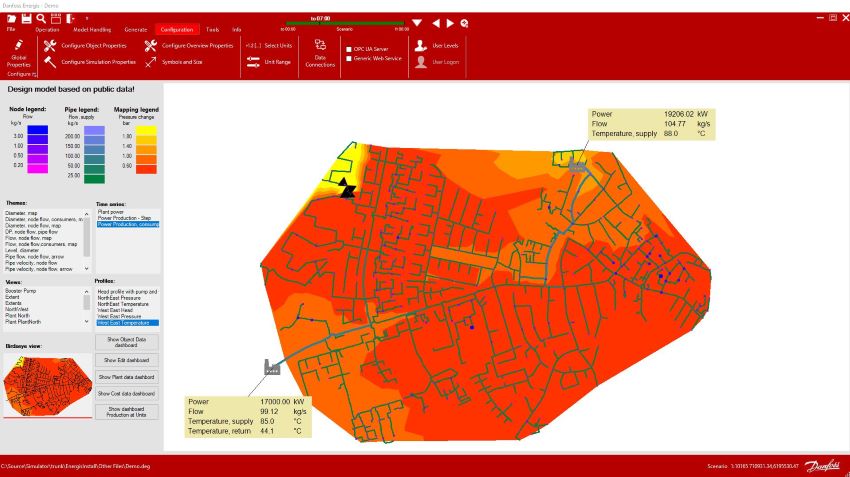The height and width of the screenshot is (477, 850).
Task: Select 'Power Production - Step' time series
Action: (124, 218)
